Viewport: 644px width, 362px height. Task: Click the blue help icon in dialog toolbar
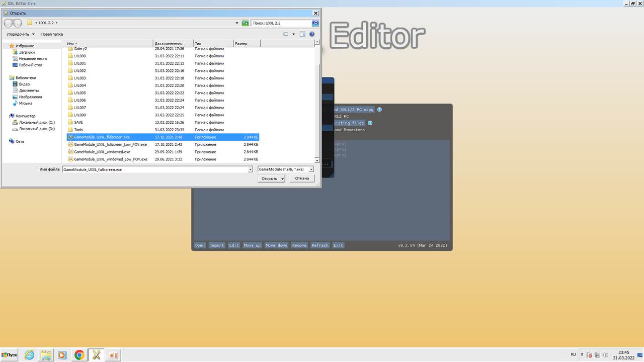pyautogui.click(x=312, y=34)
